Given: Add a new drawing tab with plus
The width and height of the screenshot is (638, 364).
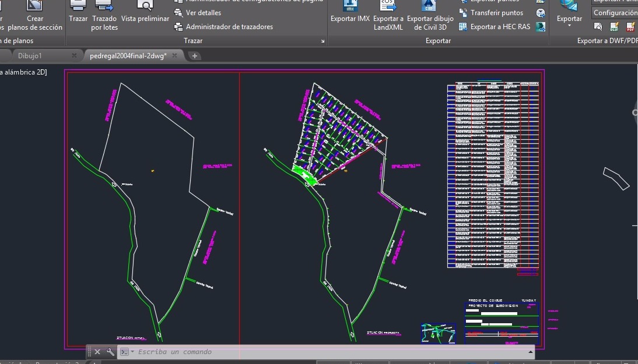Looking at the screenshot, I should pos(195,56).
